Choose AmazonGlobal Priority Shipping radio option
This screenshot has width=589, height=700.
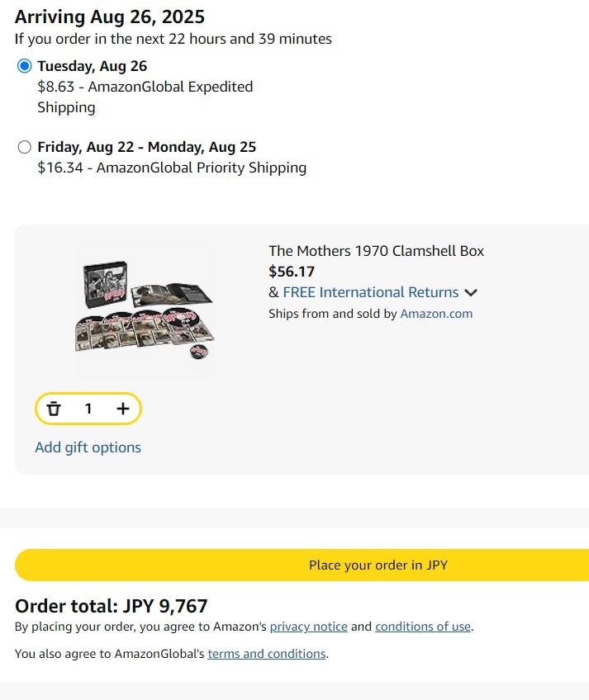[x=24, y=147]
